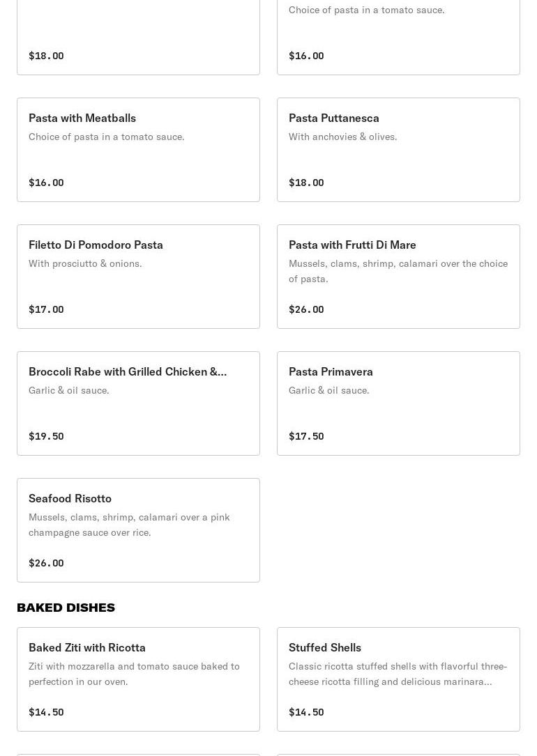Click the $14.50 price on Baked Ziti
The height and width of the screenshot is (756, 537).
tap(46, 712)
